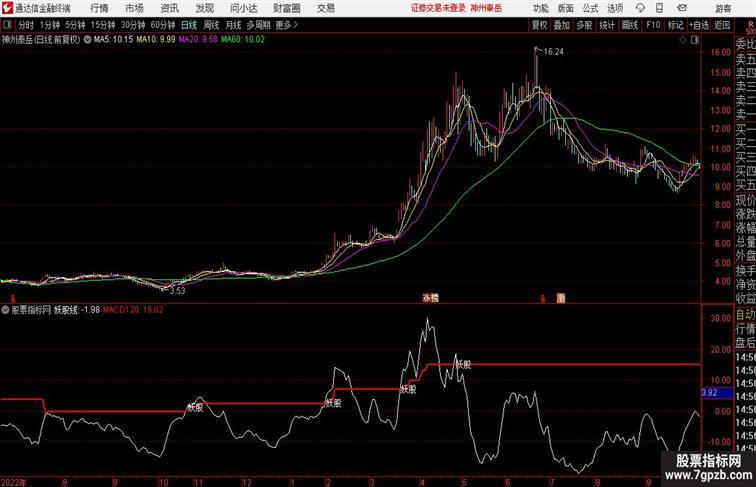The width and height of the screenshot is (756, 487).
Task: Click the 证券交易未登录 login link
Action: pos(438,8)
